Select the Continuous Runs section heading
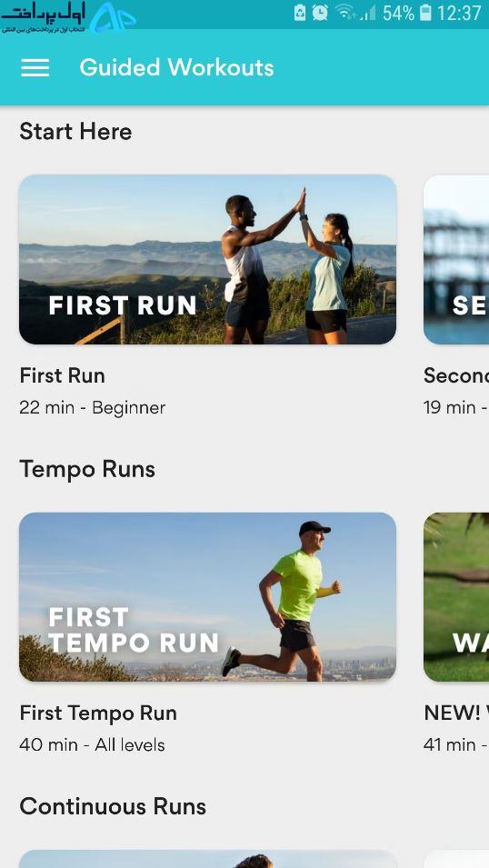 [x=113, y=806]
